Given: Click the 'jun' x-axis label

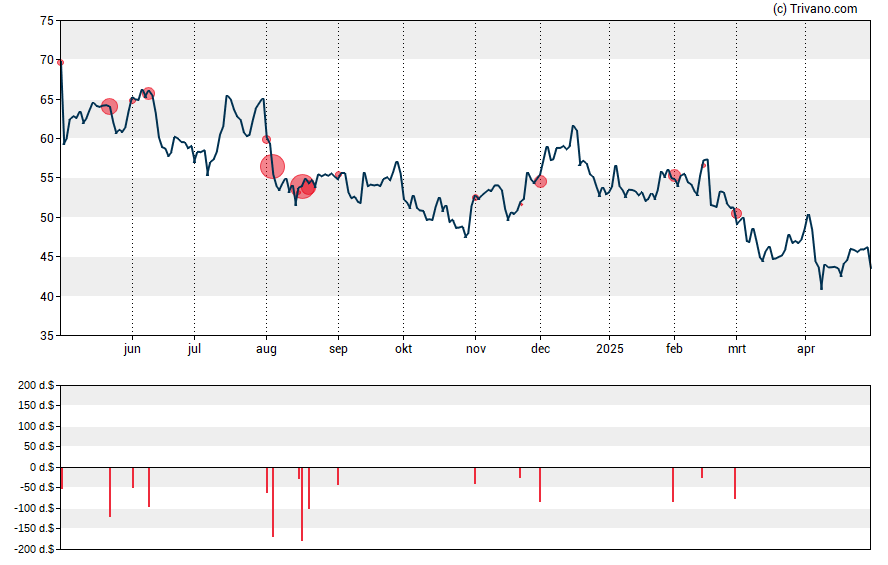Looking at the screenshot, I should point(132,349).
